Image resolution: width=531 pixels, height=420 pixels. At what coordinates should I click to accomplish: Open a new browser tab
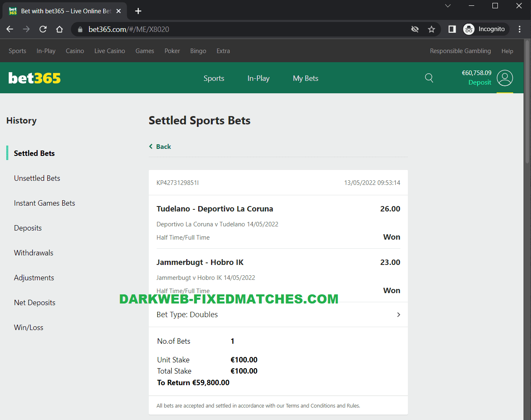[x=138, y=11]
